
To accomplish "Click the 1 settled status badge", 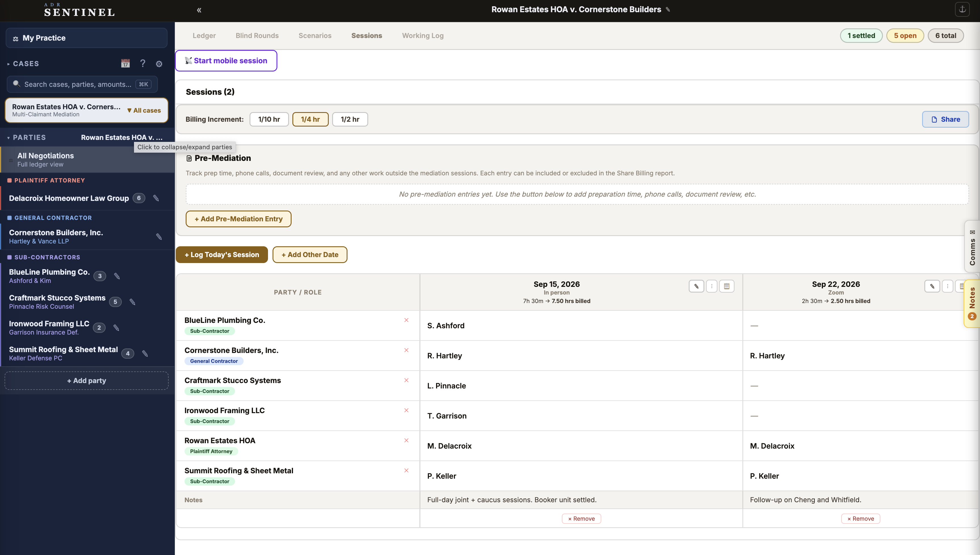I will 861,35.
